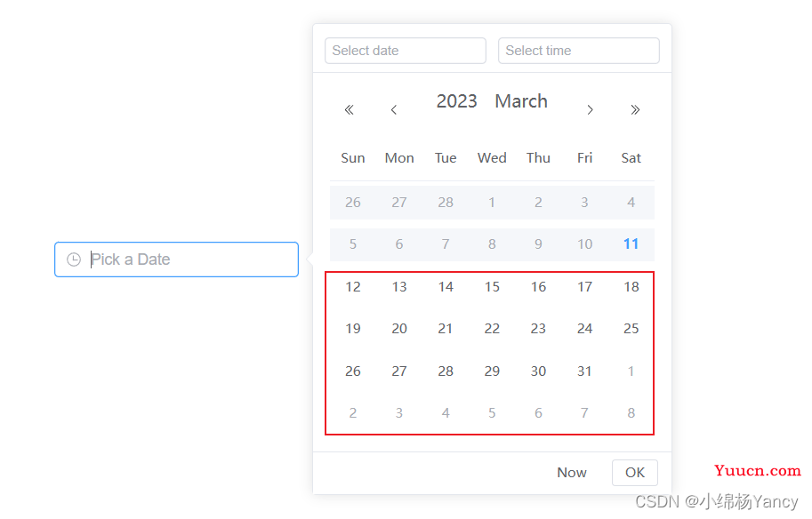Go to previous month arrow
The height and width of the screenshot is (519, 812).
pyautogui.click(x=394, y=109)
